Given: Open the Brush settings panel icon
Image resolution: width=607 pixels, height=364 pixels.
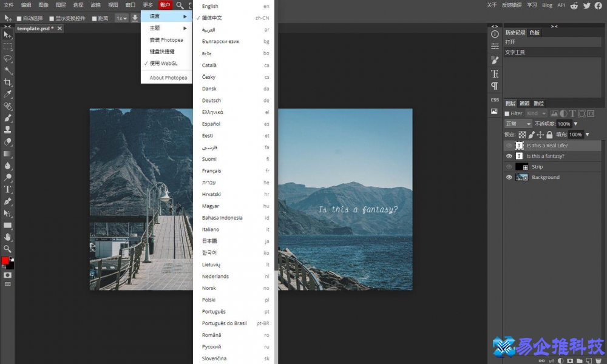Looking at the screenshot, I should pos(495,60).
